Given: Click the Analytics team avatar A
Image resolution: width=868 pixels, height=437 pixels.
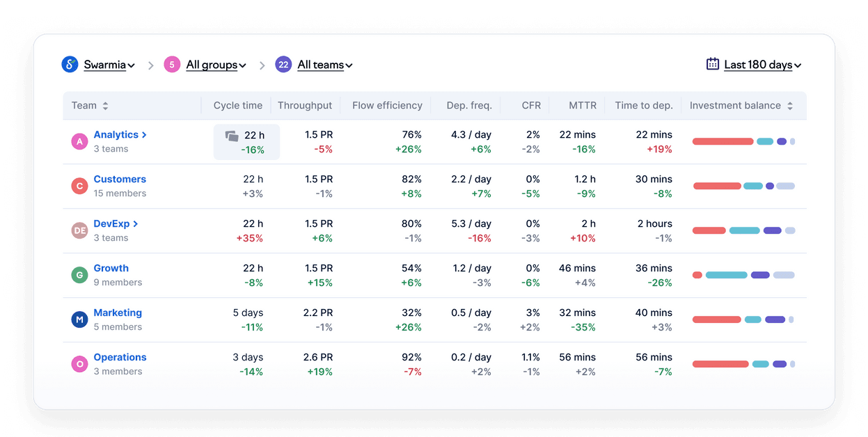Looking at the screenshot, I should tap(80, 141).
